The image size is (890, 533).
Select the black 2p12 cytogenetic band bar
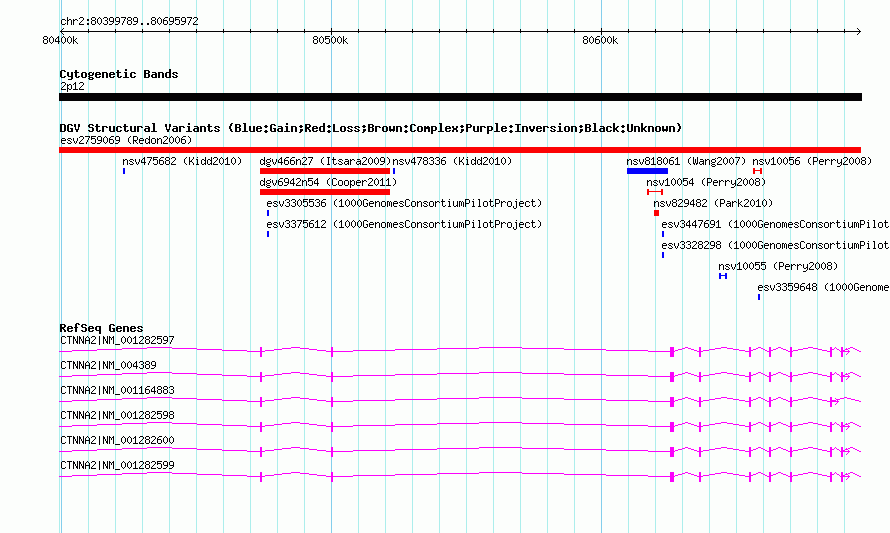click(x=460, y=97)
